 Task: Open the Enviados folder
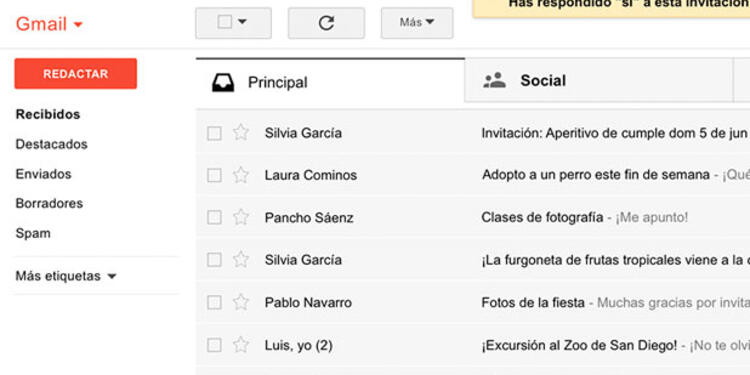(x=44, y=174)
